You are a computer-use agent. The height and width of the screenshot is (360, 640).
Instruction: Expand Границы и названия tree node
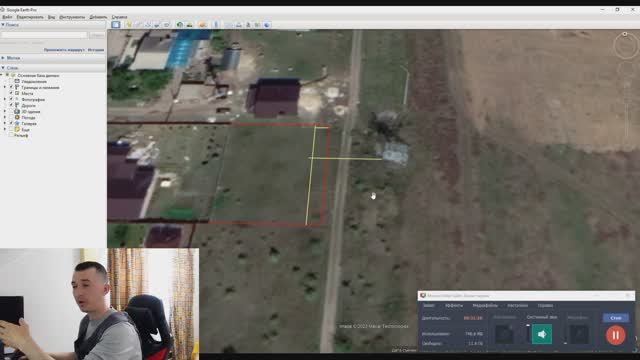pyautogui.click(x=5, y=87)
